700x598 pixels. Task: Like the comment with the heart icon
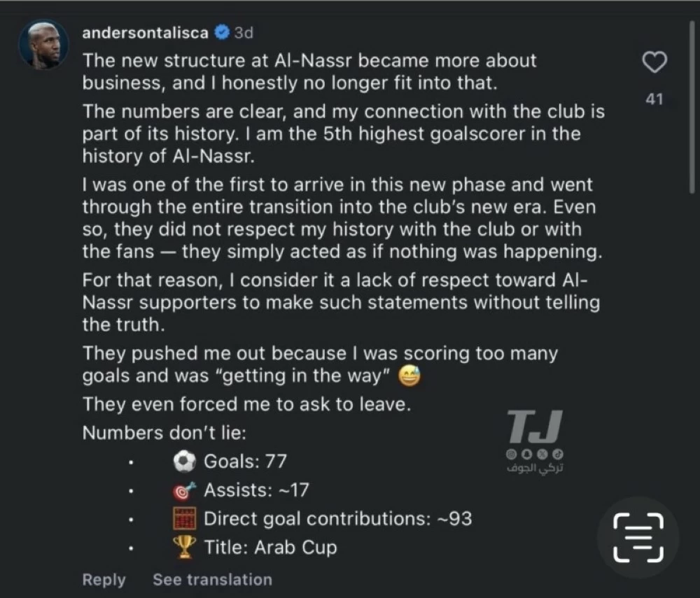[x=654, y=64]
